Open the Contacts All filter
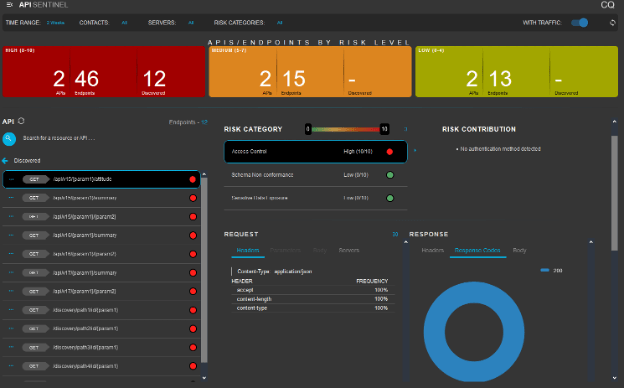The image size is (624, 388). tap(124, 23)
